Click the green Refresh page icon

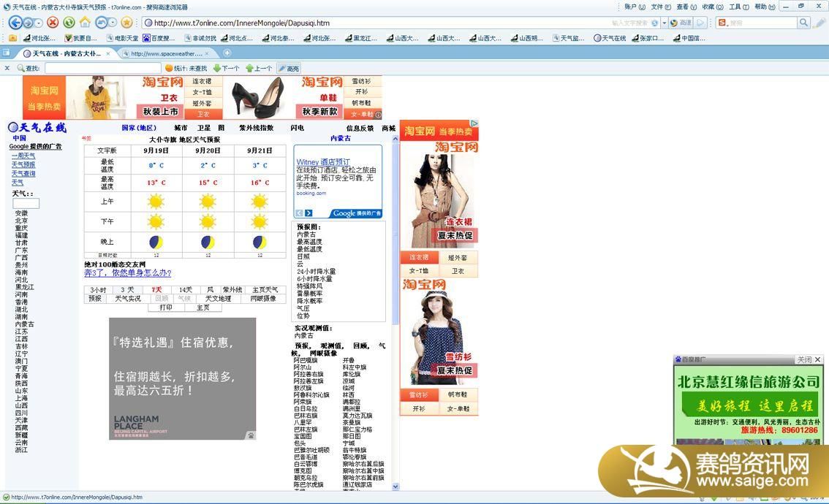click(x=69, y=23)
